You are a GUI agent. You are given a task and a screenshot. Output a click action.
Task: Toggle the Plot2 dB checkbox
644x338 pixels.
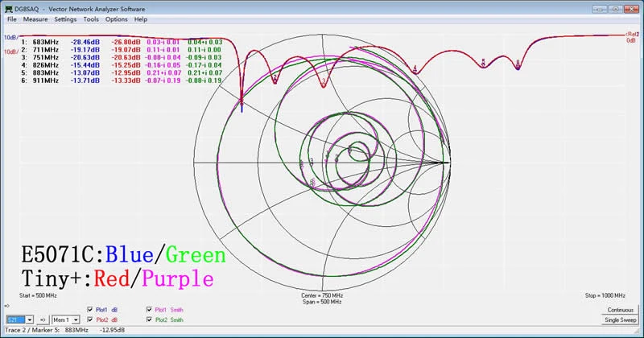(x=90, y=319)
